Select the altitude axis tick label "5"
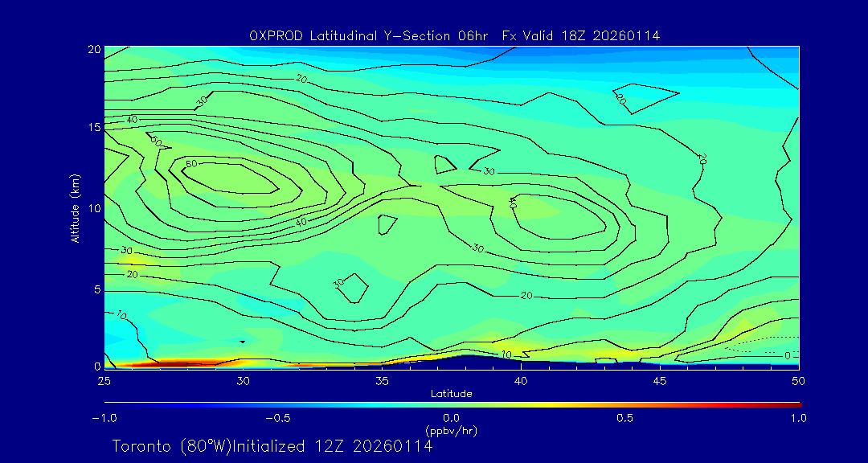Image resolution: width=868 pixels, height=463 pixels. click(x=97, y=289)
